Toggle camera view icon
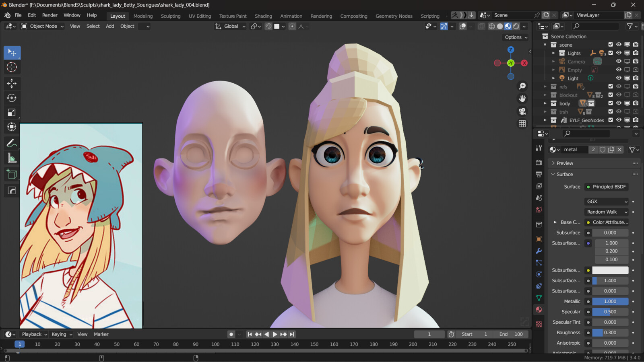 [x=522, y=111]
